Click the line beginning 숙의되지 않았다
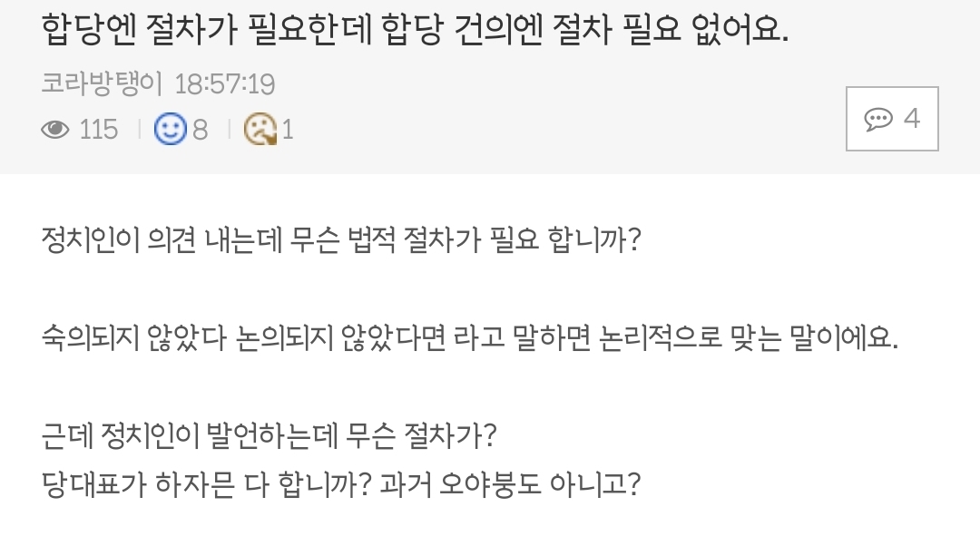This screenshot has width=980, height=536. coord(469,338)
